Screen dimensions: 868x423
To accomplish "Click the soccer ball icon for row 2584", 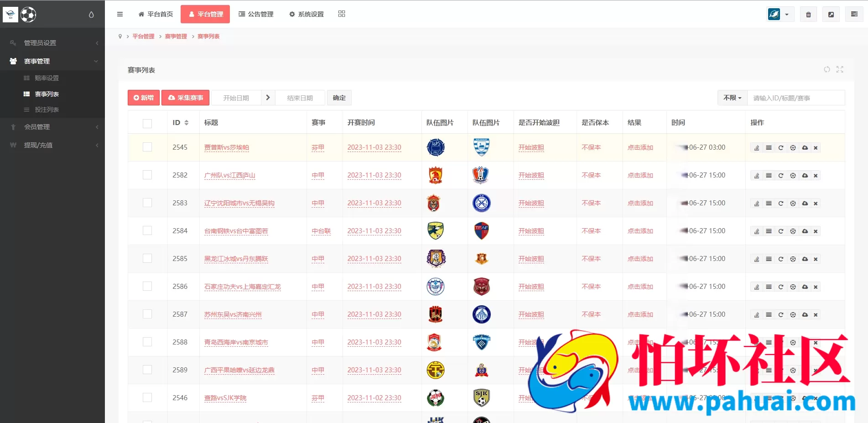I will (793, 231).
